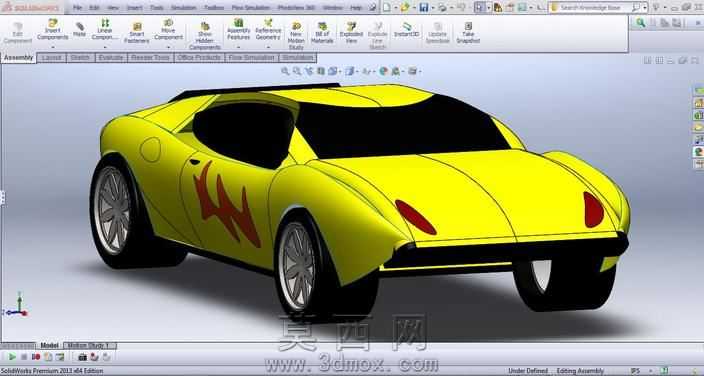Image resolution: width=704 pixels, height=376 pixels.
Task: Open the Insert menu
Action: [x=134, y=8]
